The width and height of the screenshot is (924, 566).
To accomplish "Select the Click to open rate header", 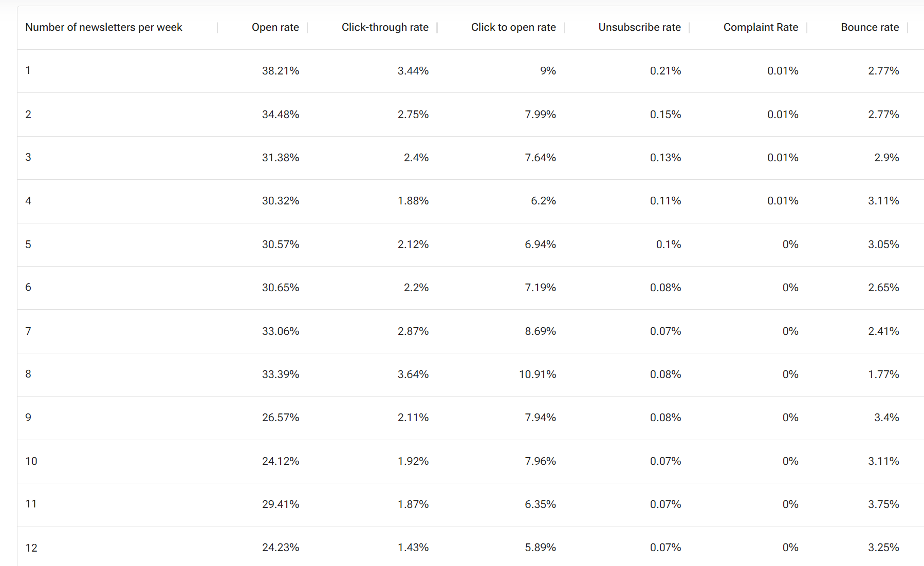I will (513, 27).
